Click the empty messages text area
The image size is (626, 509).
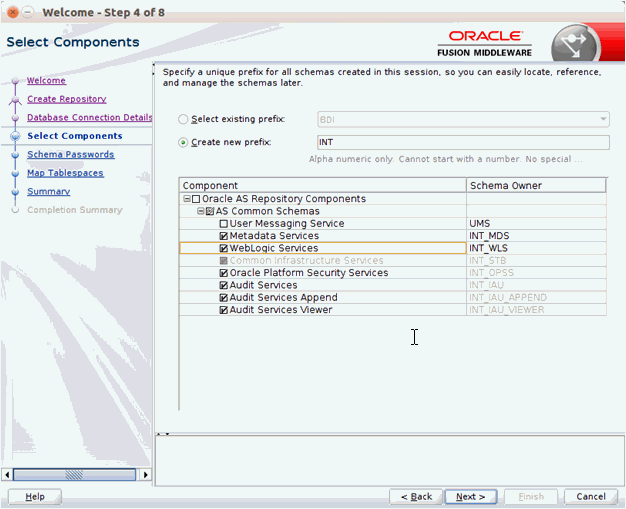(389, 461)
